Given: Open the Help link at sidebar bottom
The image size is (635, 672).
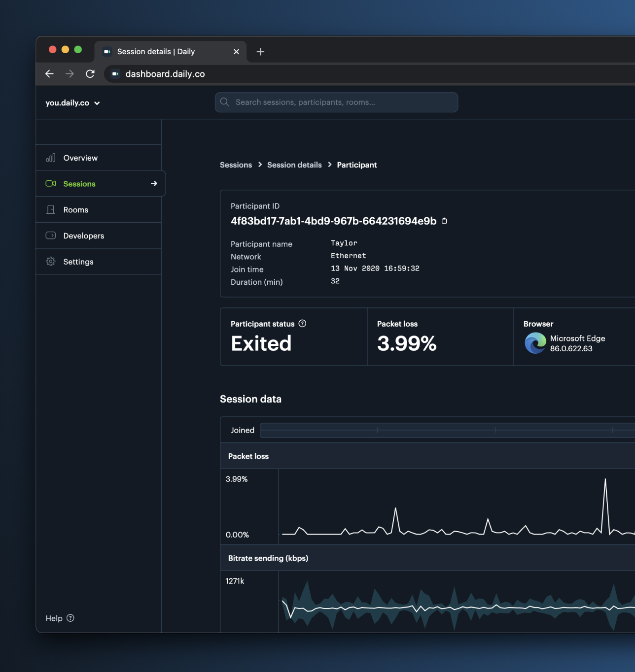Looking at the screenshot, I should tap(60, 618).
